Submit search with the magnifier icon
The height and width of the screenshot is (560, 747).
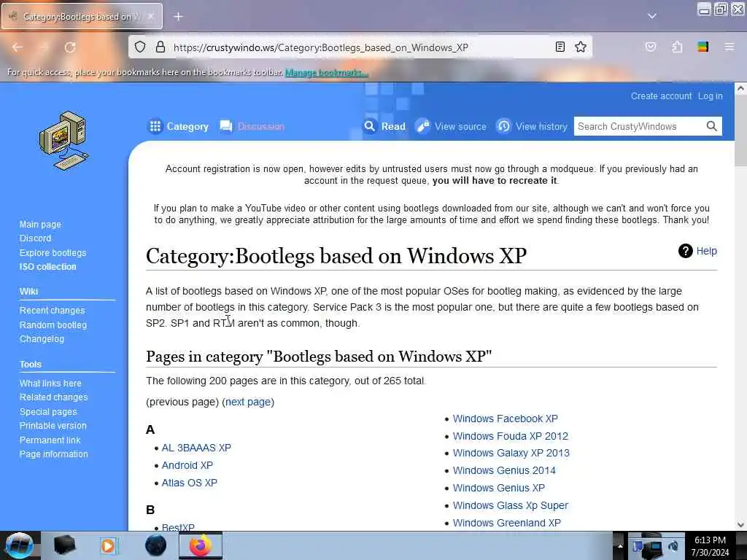tap(712, 126)
